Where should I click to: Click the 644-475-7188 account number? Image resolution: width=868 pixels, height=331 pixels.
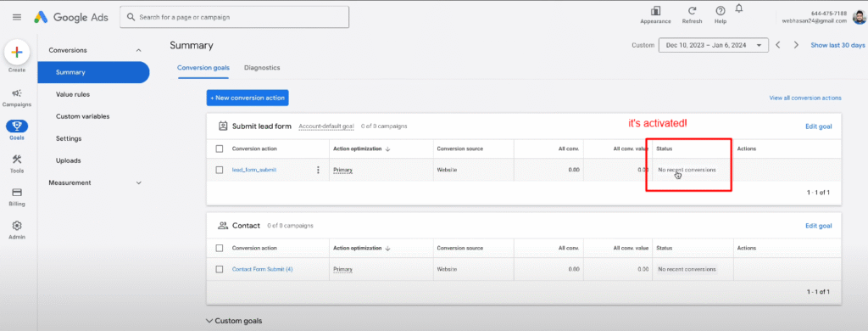829,13
